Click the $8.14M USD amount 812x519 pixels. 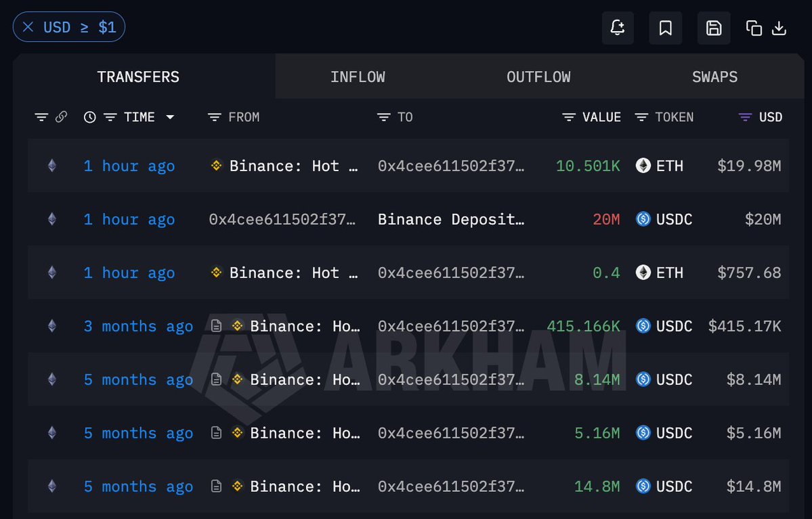tap(754, 380)
